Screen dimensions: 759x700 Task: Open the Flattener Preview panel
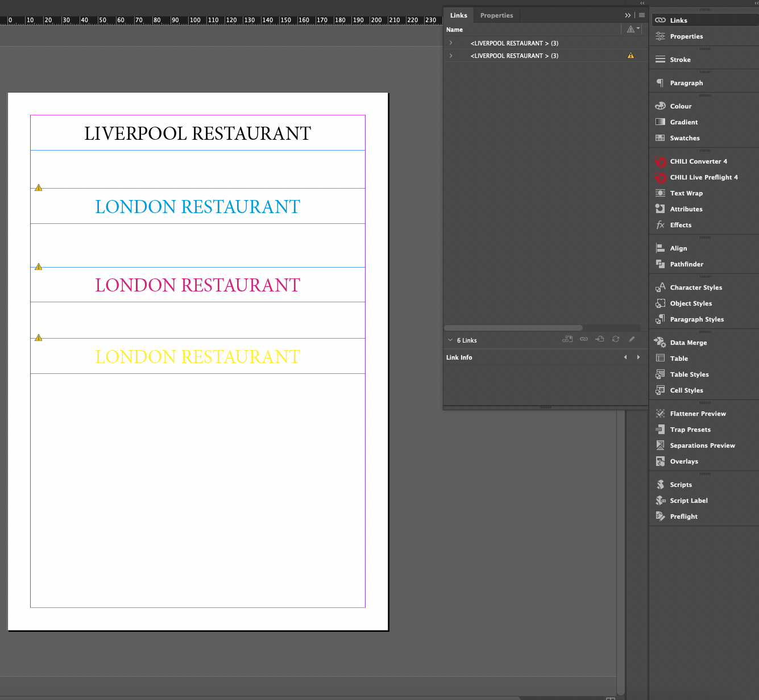698,414
